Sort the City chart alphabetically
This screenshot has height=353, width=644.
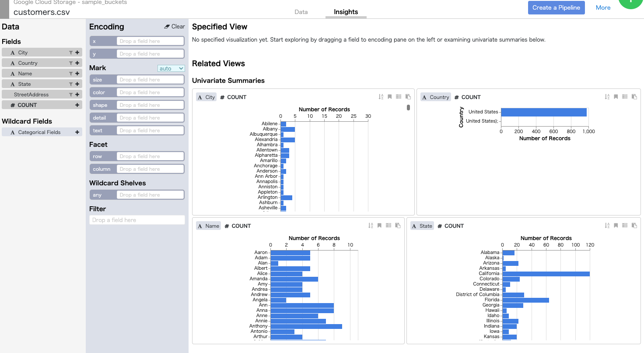(x=381, y=97)
